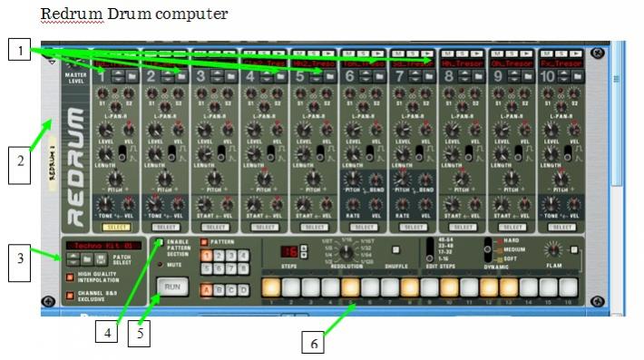Click the RUN button

[x=172, y=287]
